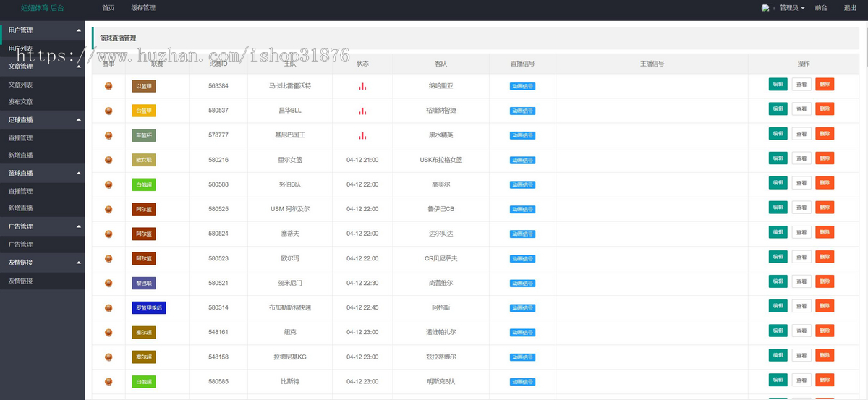Collapse the 广告管理 sidebar section header
This screenshot has width=868, height=400.
[x=43, y=226]
